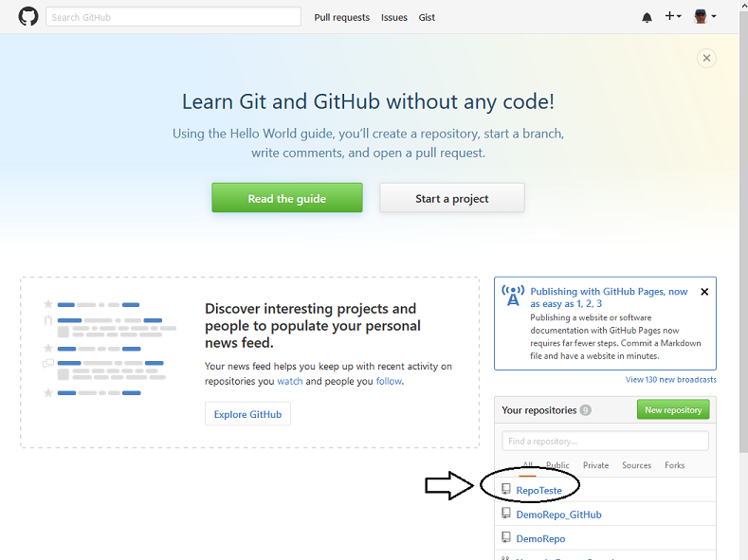This screenshot has width=748, height=560.
Task: Focus the Search GitHub field
Action: click(x=173, y=17)
